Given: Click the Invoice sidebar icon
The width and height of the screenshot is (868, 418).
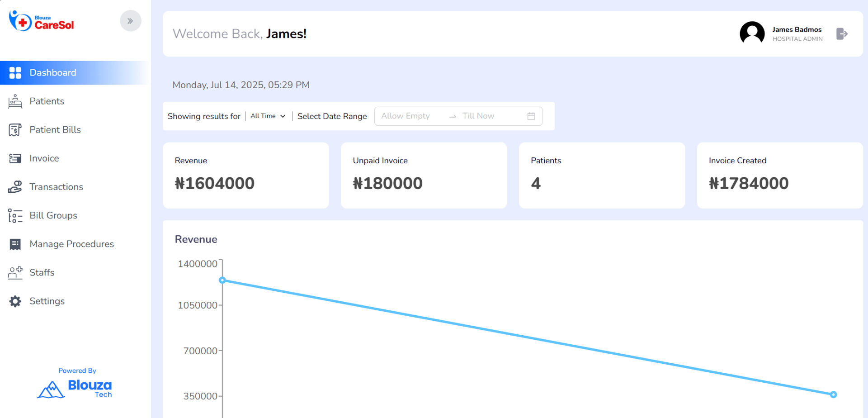Looking at the screenshot, I should [x=15, y=158].
